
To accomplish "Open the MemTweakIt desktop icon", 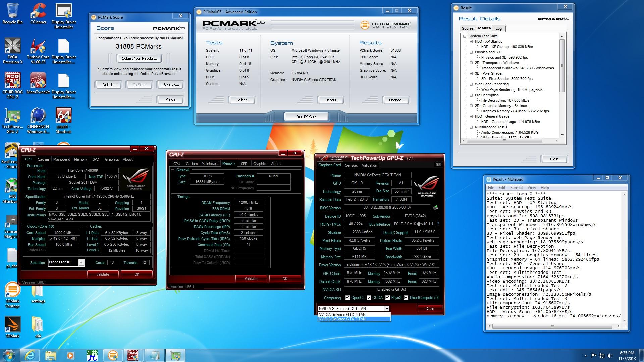I will [38, 83].
